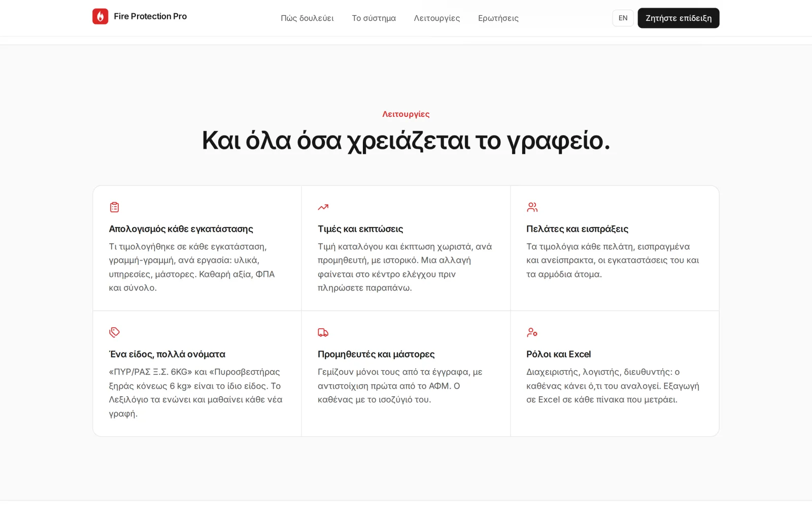This screenshot has width=812, height=508.
Task: Click the truck icon above Προμηθευτές και μάστορες
Action: pos(323,332)
